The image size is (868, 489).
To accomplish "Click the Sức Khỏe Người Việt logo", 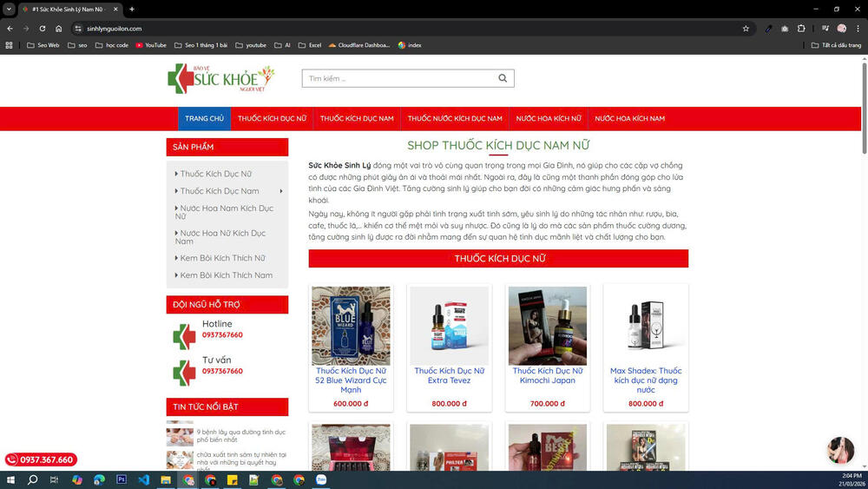I will (221, 79).
